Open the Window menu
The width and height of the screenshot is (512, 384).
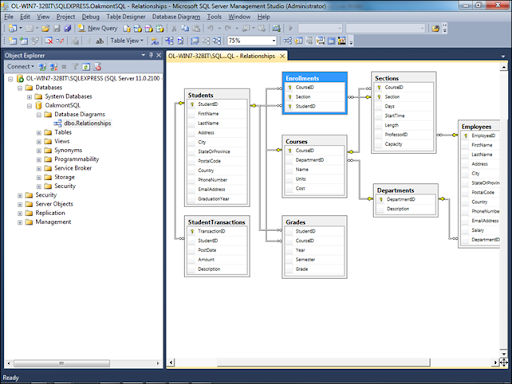pyautogui.click(x=239, y=17)
